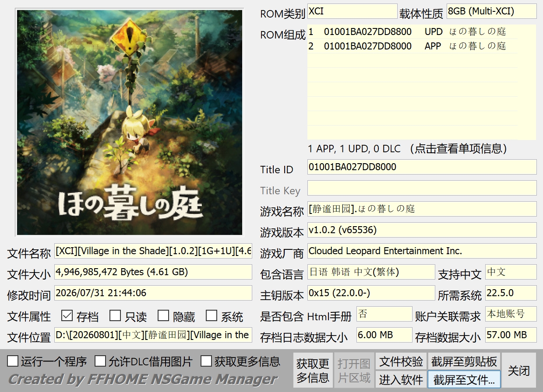
Task: Click the 账户关联需求 本地账号 field
Action: [x=511, y=314]
